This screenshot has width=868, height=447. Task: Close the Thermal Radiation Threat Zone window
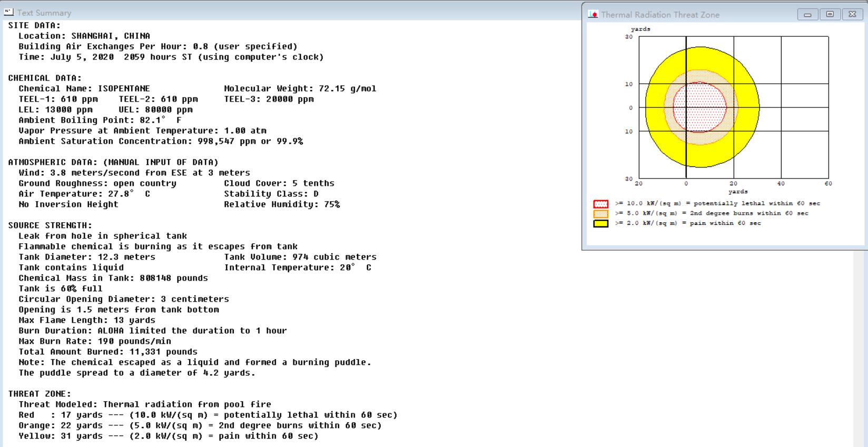coord(852,15)
